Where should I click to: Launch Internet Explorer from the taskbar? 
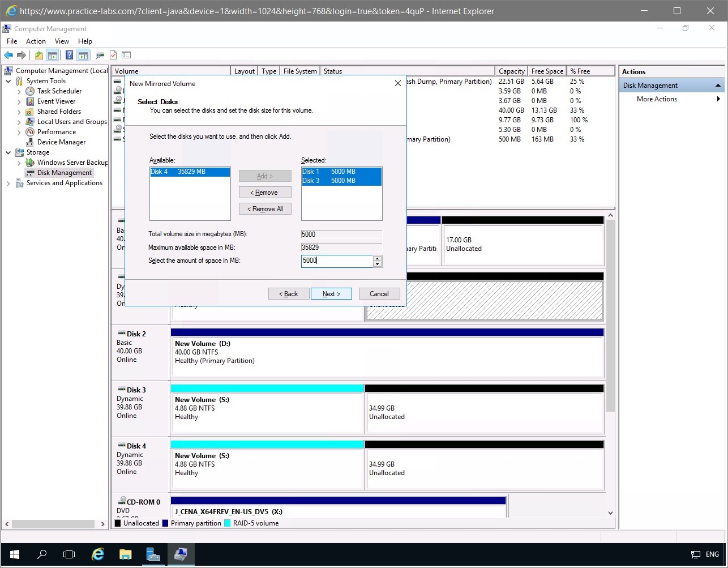[x=98, y=554]
